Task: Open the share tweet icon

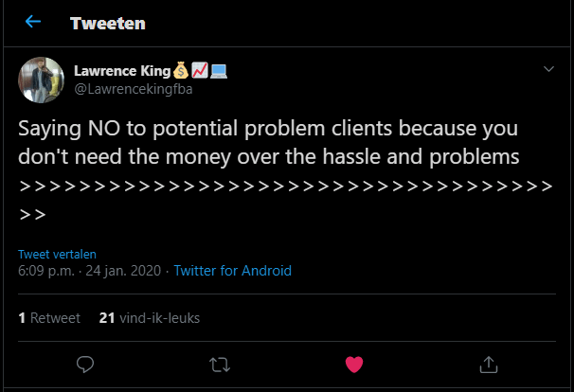Action: (489, 363)
